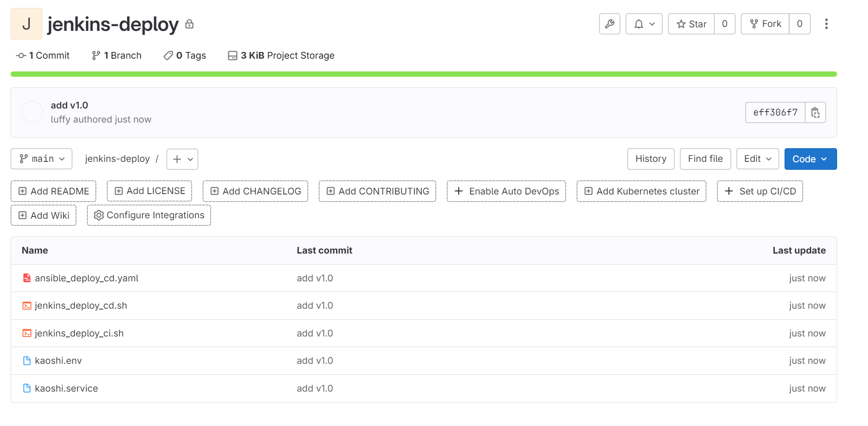Click 'just now' in the ansible_deploy_cd.yaml row
This screenshot has height=426, width=868.
[808, 278]
